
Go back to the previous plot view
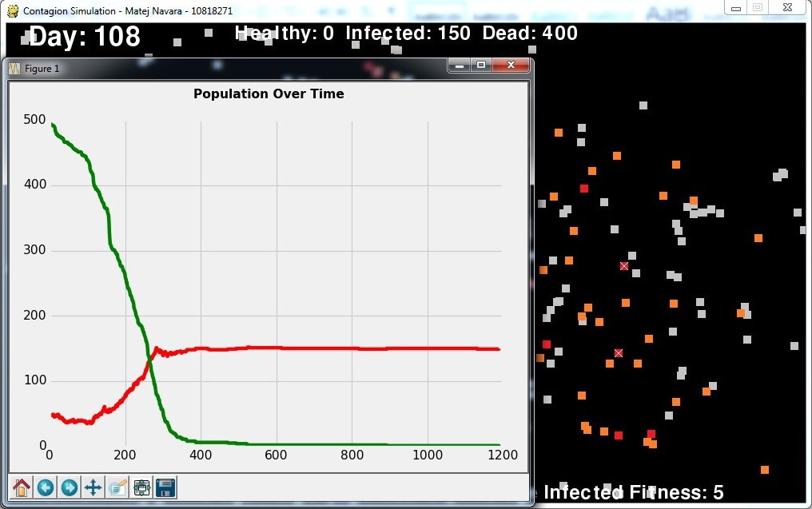tap(46, 487)
